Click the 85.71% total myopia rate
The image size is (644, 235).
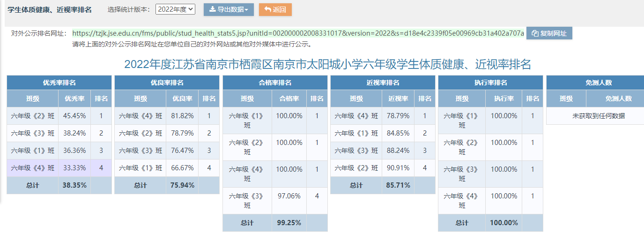pos(398,185)
